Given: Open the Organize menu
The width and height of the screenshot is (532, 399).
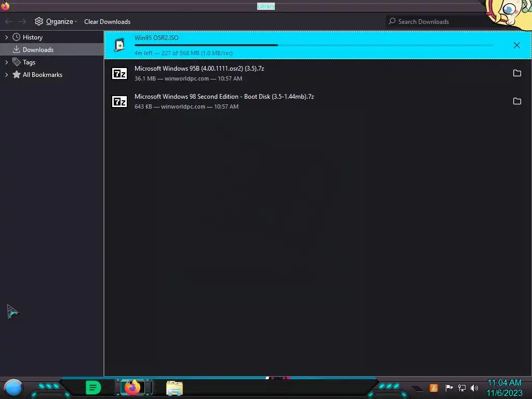Looking at the screenshot, I should (56, 22).
